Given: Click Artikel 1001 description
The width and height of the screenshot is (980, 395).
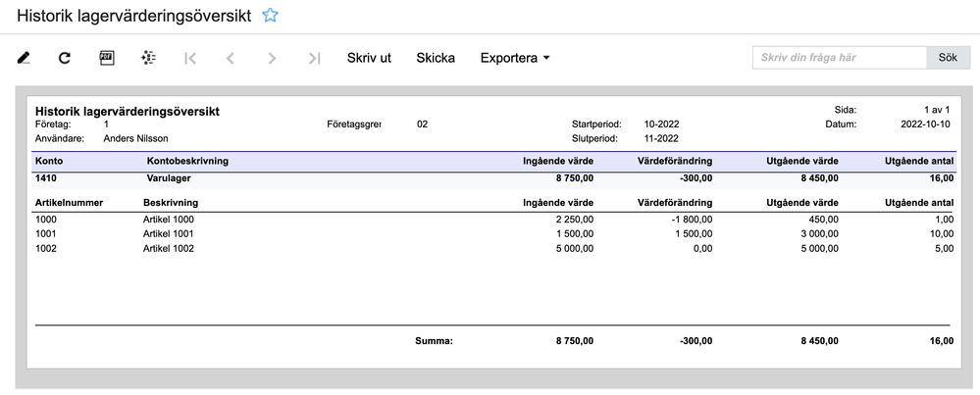Looking at the screenshot, I should click(x=169, y=234).
